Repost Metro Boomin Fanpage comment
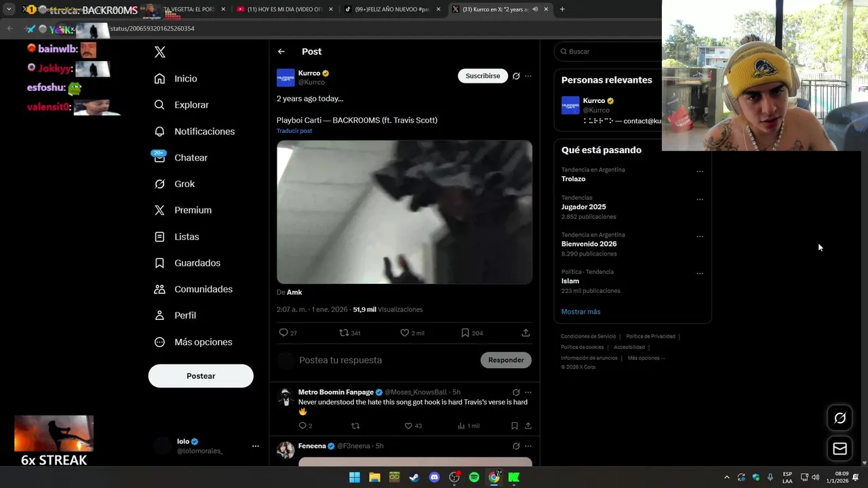 (355, 426)
